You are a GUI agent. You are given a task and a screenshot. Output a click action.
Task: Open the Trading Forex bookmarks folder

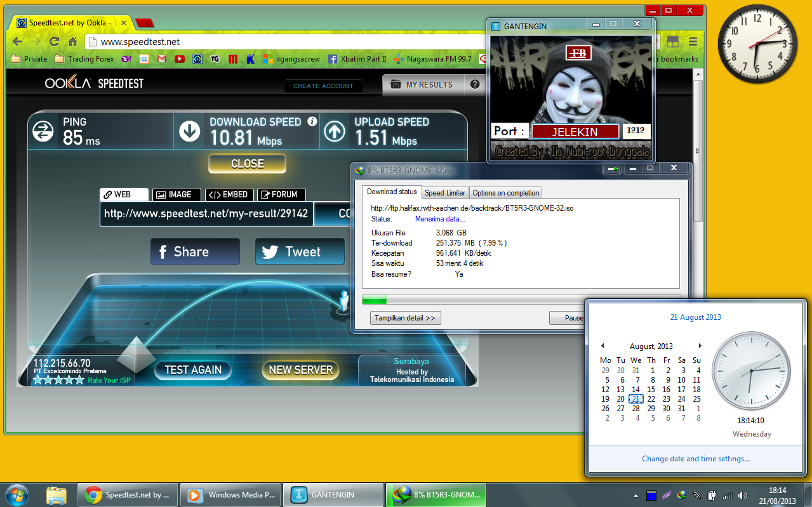tap(84, 59)
